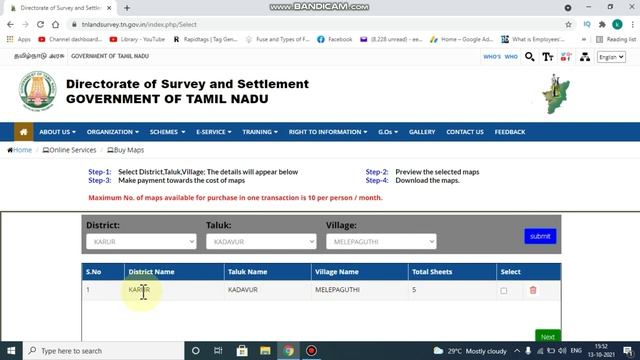This screenshot has height=360, width=640.
Task: Open the WHO'S WHO link
Action: coord(500,57)
